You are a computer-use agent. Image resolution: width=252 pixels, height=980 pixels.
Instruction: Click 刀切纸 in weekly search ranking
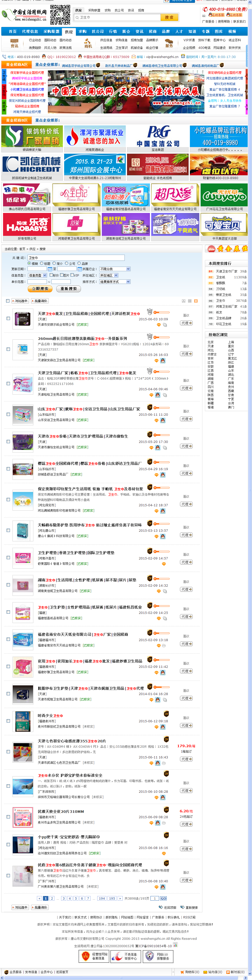point(221,289)
